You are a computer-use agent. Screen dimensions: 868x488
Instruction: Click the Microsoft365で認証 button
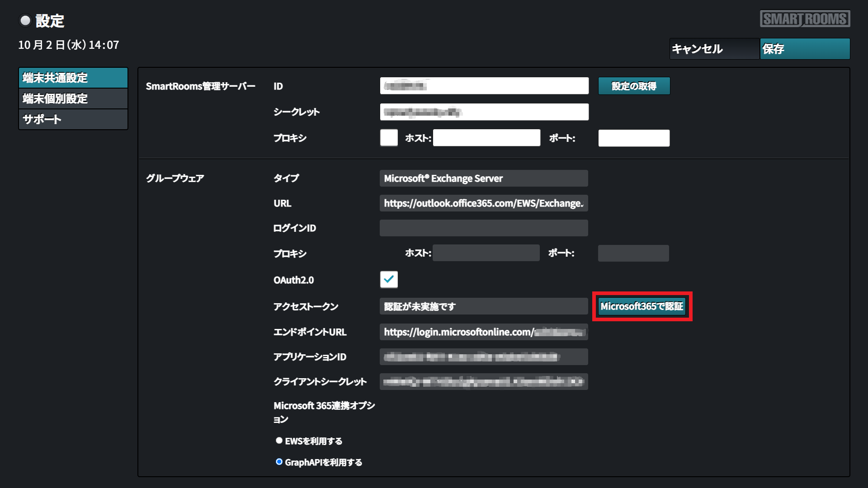pos(642,306)
